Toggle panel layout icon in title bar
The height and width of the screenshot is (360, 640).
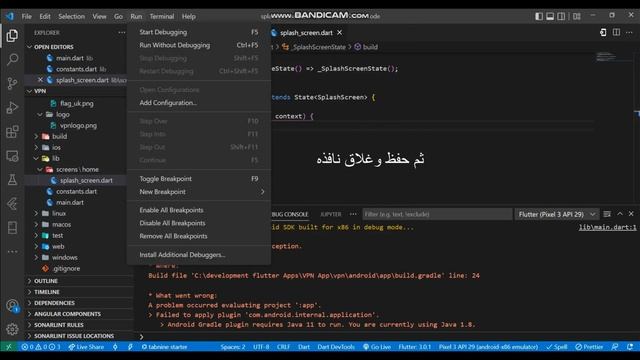coord(550,16)
